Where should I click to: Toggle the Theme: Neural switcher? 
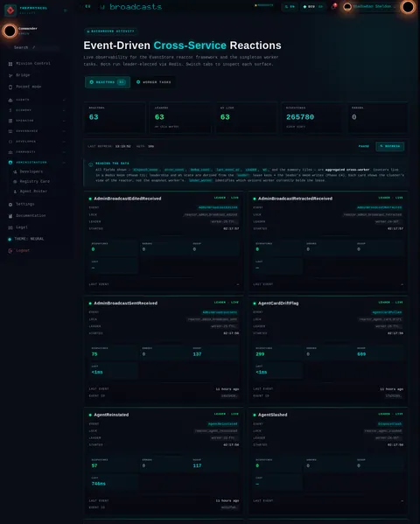(x=26, y=239)
